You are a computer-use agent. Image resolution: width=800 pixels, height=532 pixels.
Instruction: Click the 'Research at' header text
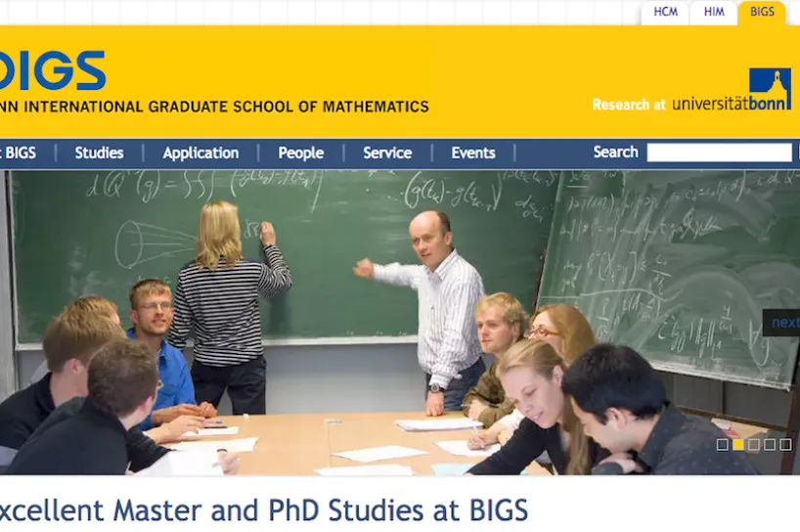[x=629, y=105]
